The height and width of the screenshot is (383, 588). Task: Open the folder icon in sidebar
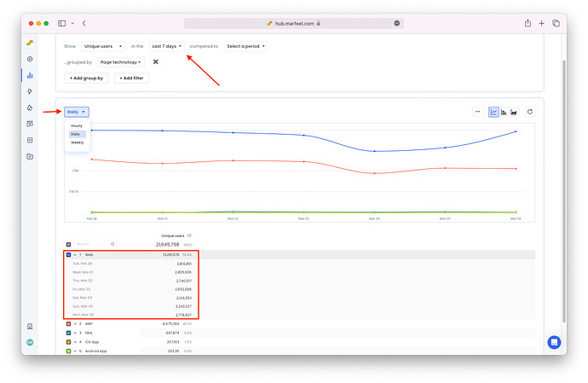click(30, 156)
